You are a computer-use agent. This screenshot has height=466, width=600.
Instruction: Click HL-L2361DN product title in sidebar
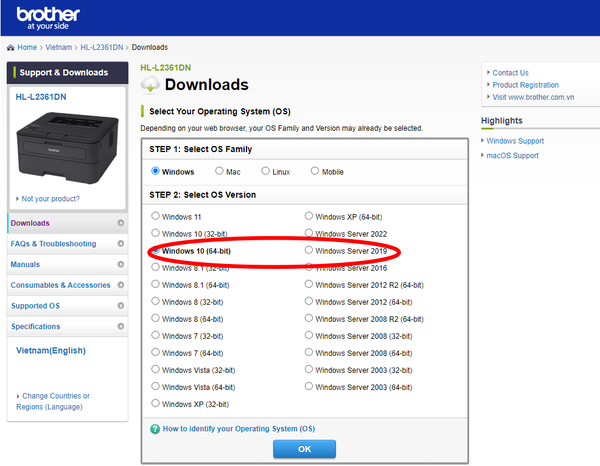point(41,97)
